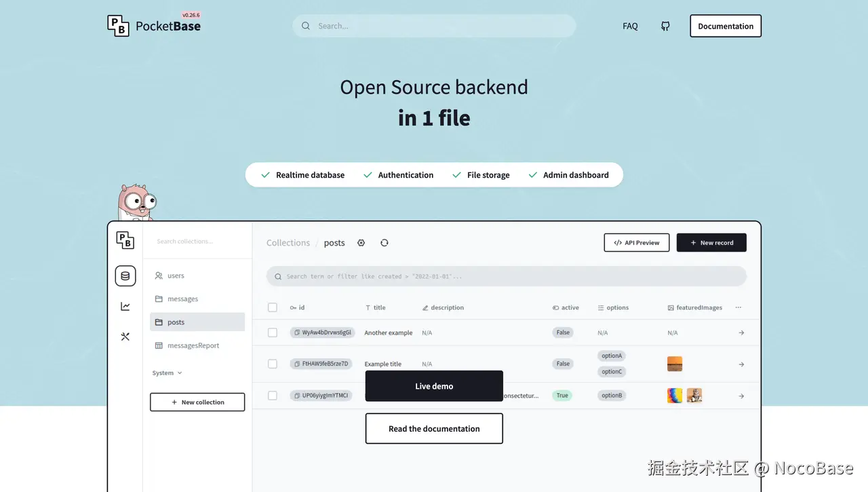Focus the record filter search bar
The width and height of the screenshot is (868, 492).
pyautogui.click(x=507, y=277)
